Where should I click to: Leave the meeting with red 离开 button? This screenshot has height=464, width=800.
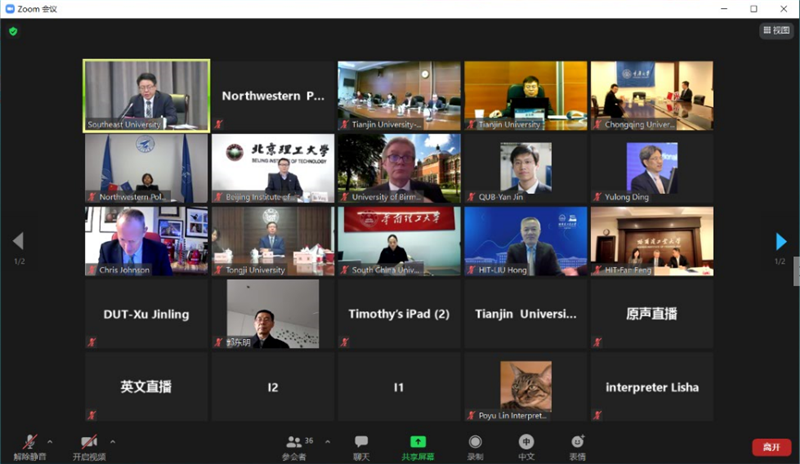click(771, 447)
